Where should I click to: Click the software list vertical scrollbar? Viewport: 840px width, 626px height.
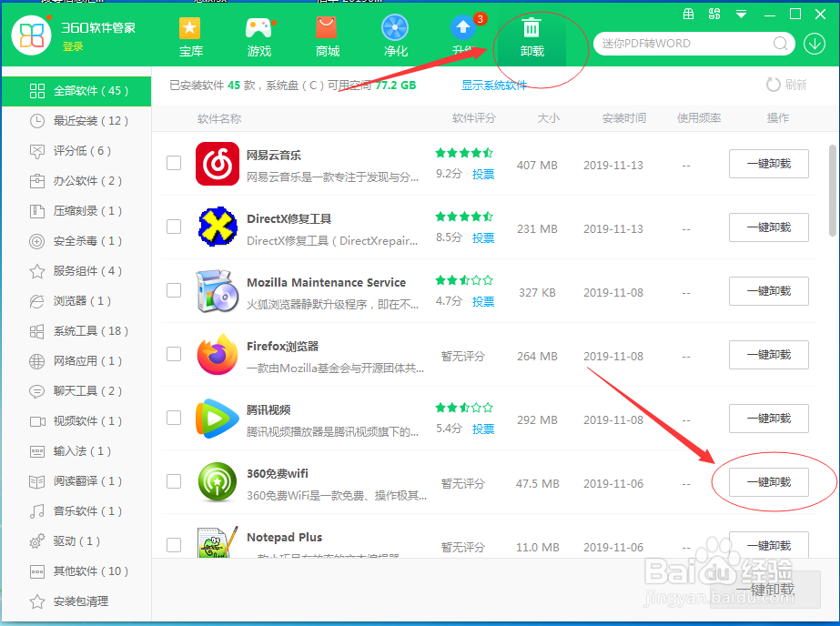click(x=832, y=190)
